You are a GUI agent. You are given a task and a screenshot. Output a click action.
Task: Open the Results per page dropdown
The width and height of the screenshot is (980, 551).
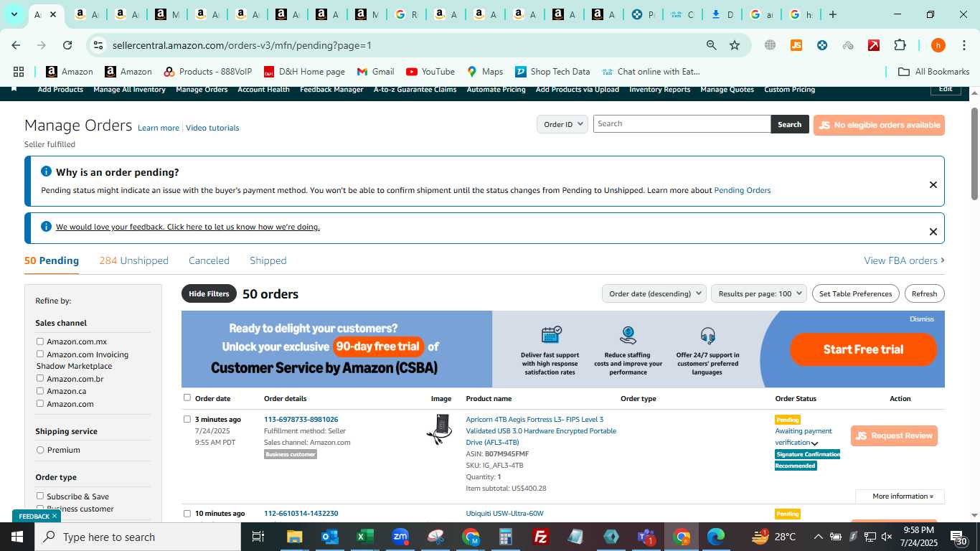(x=759, y=293)
